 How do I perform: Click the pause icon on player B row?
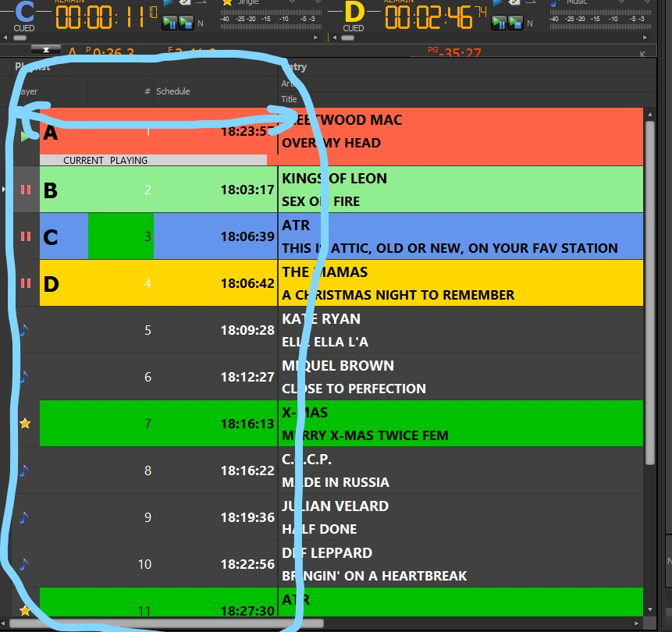click(26, 190)
